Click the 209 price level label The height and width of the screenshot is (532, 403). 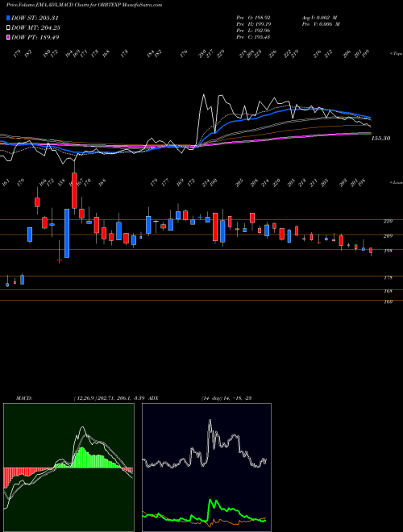(x=388, y=236)
